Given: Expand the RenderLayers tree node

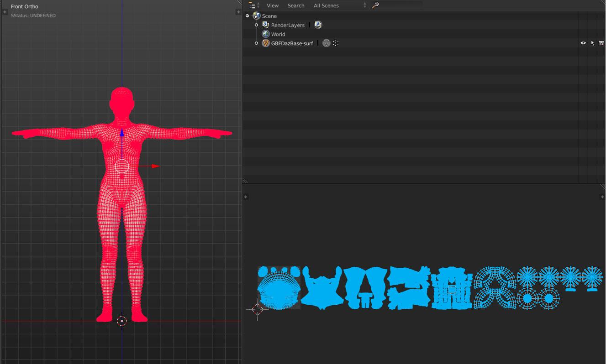Looking at the screenshot, I should pos(256,25).
